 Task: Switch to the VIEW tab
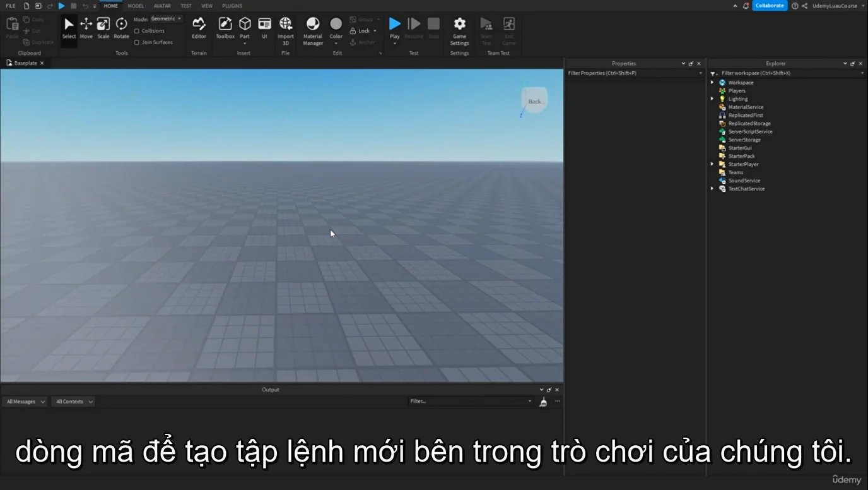point(207,6)
